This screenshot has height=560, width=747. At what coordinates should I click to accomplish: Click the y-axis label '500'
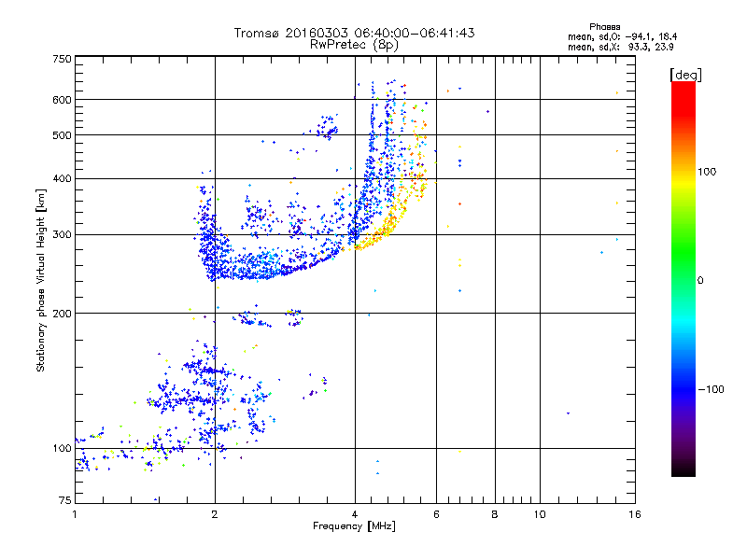point(62,135)
